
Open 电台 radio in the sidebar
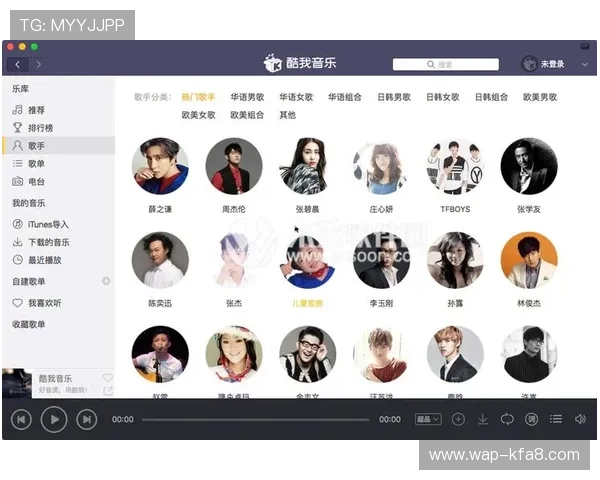pos(59,181)
